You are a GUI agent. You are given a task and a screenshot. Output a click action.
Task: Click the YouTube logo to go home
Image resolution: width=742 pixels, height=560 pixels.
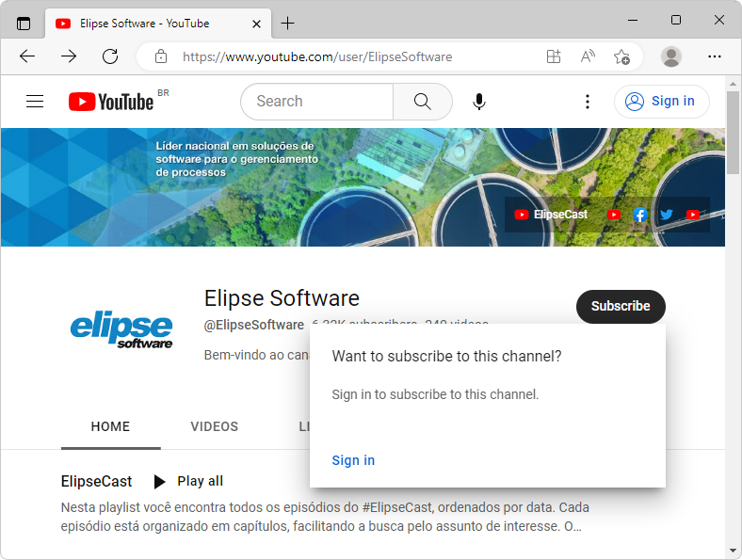111,102
